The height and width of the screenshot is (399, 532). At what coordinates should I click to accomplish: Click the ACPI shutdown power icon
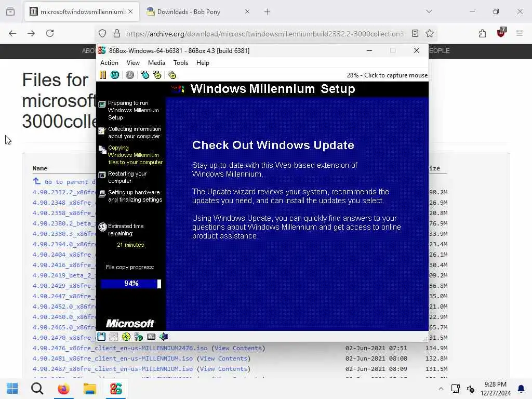point(129,75)
